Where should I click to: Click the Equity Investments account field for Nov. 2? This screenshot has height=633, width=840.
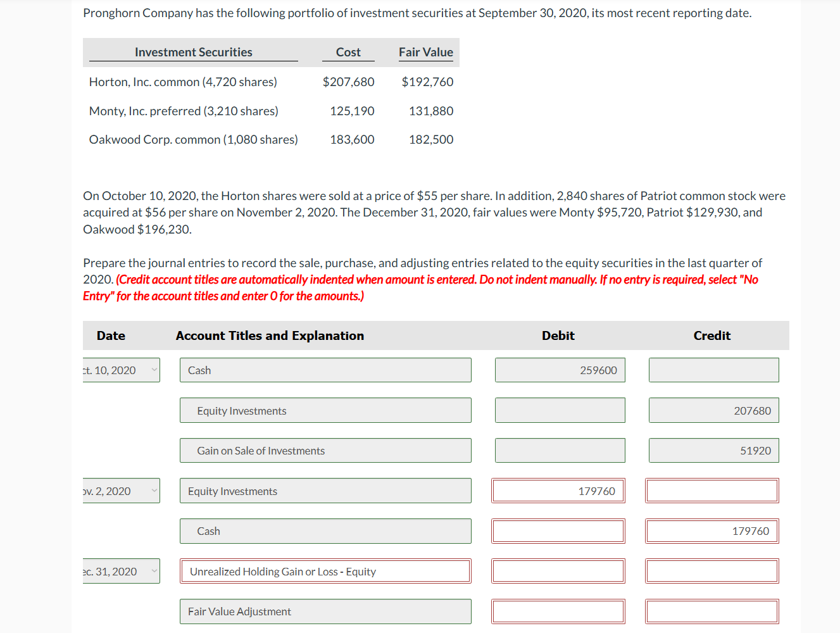pos(325,491)
